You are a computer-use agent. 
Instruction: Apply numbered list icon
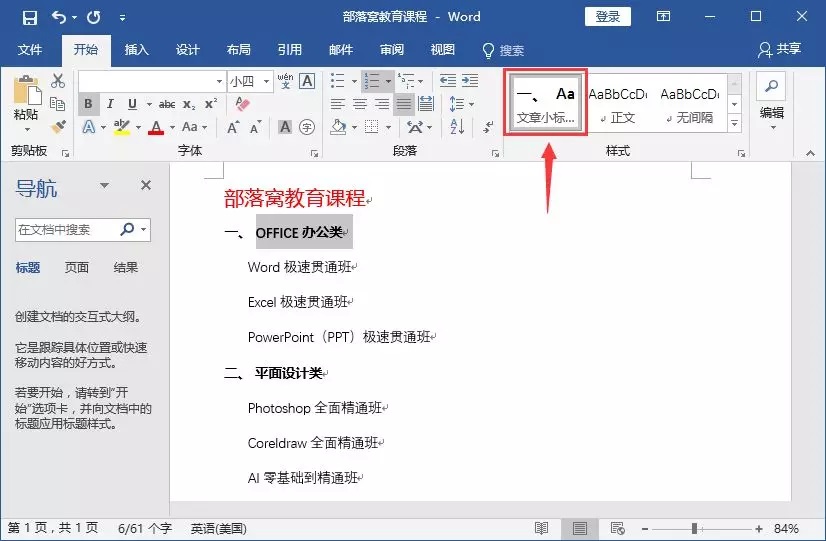coord(372,81)
